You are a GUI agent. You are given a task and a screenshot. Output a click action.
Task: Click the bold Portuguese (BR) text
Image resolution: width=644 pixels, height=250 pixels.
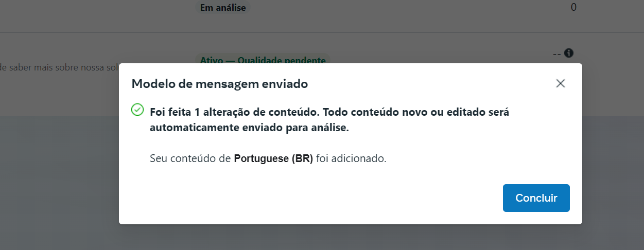coord(273,158)
